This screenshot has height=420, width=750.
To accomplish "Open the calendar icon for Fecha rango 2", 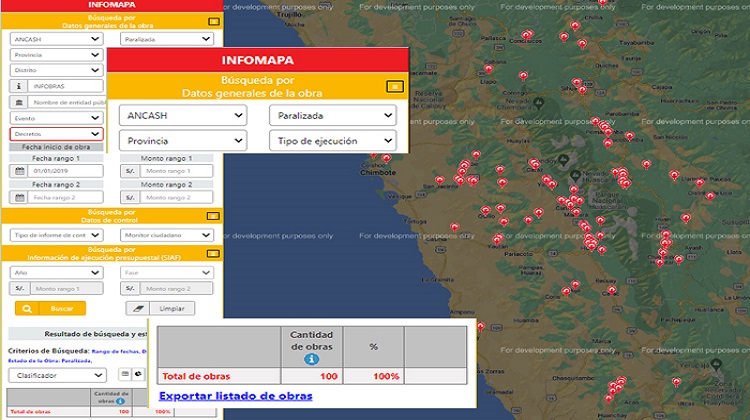I will [20, 198].
